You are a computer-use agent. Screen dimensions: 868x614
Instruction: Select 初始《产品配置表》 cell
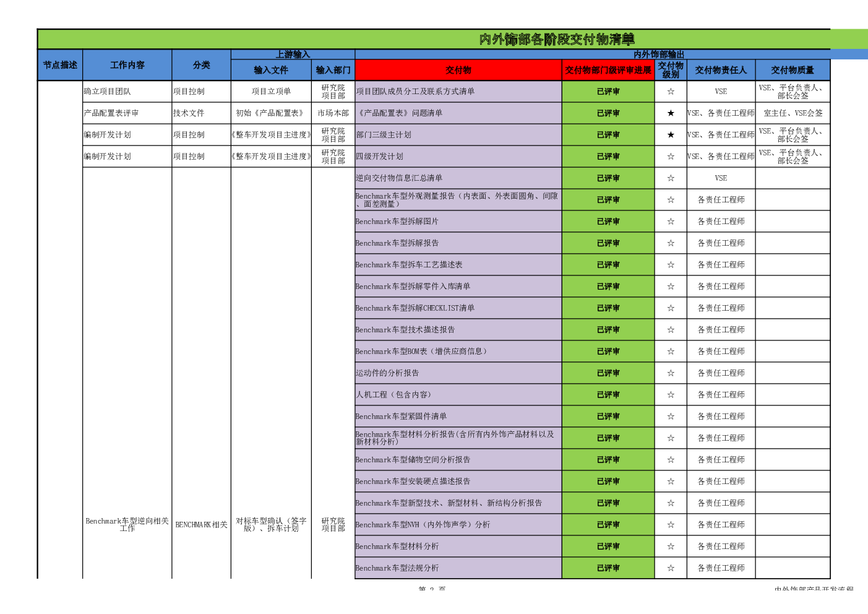coord(271,113)
